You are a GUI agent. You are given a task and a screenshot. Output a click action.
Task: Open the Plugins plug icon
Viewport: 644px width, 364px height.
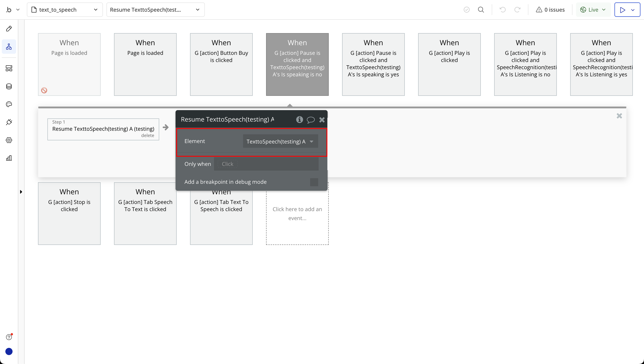[9, 122]
